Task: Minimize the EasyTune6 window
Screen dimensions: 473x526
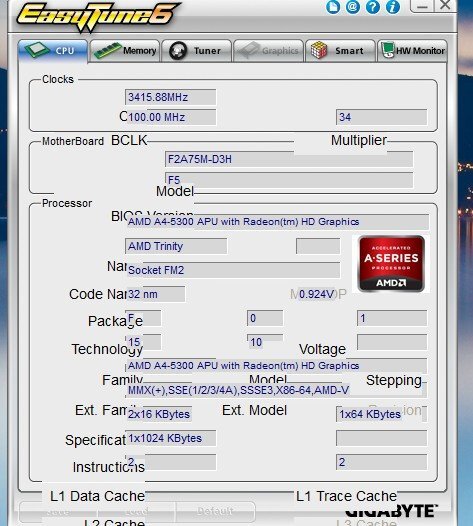Action: pyautogui.click(x=422, y=6)
